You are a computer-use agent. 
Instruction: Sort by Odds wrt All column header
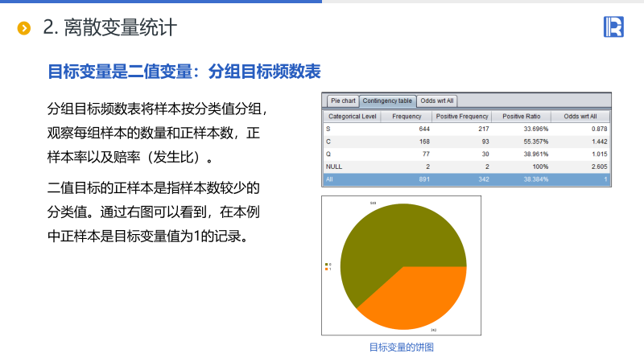click(x=580, y=117)
